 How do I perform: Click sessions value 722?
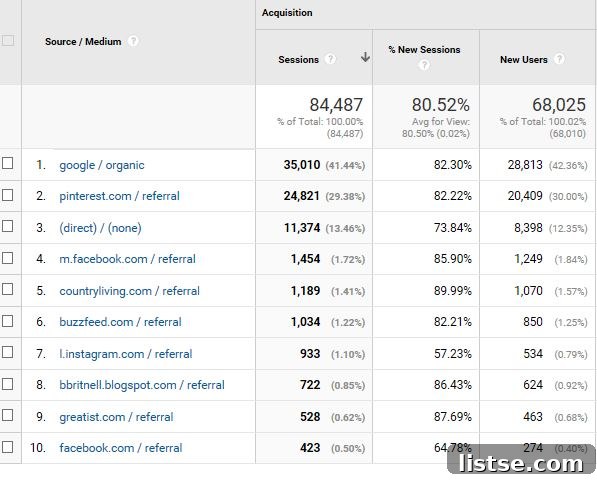pos(310,385)
